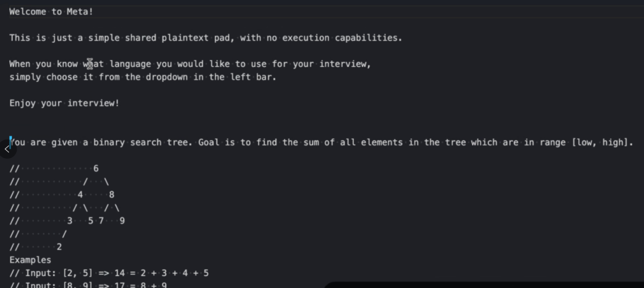Place cursor on the "Examples" heading line
The height and width of the screenshot is (288, 644).
click(x=30, y=260)
